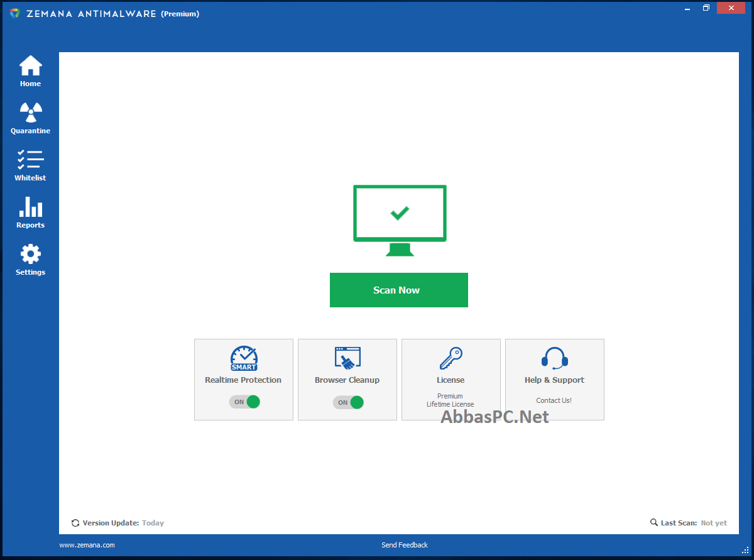Click the ZEMANA ANTIMALWARE (Premium) title text
754x560 pixels.
point(112,14)
